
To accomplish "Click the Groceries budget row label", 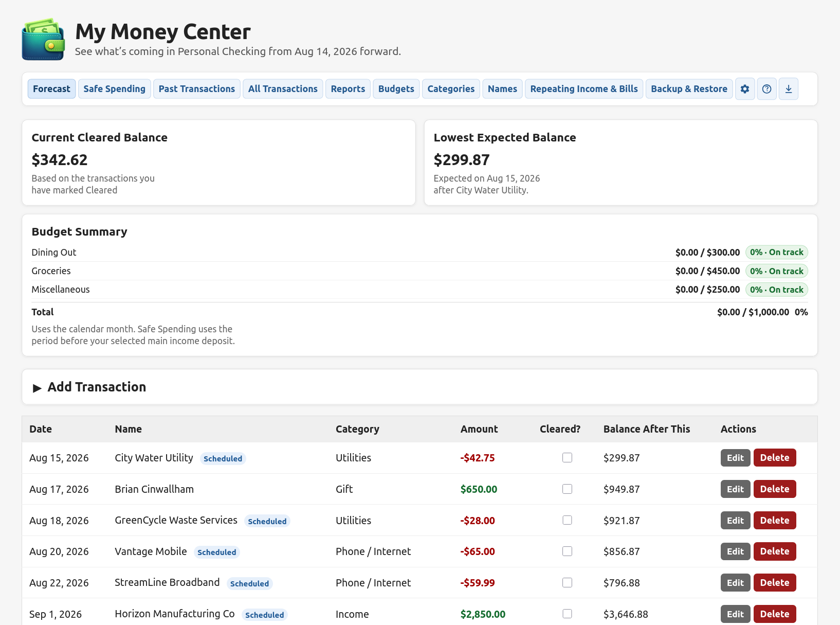I will pos(51,271).
